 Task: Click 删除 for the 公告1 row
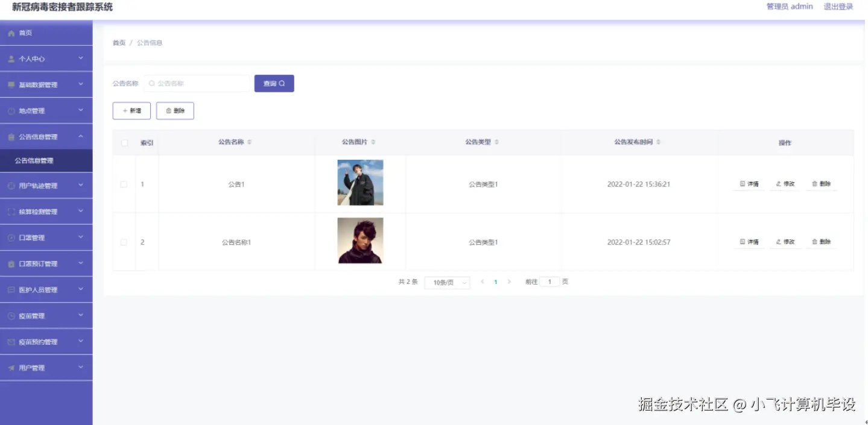(x=822, y=184)
